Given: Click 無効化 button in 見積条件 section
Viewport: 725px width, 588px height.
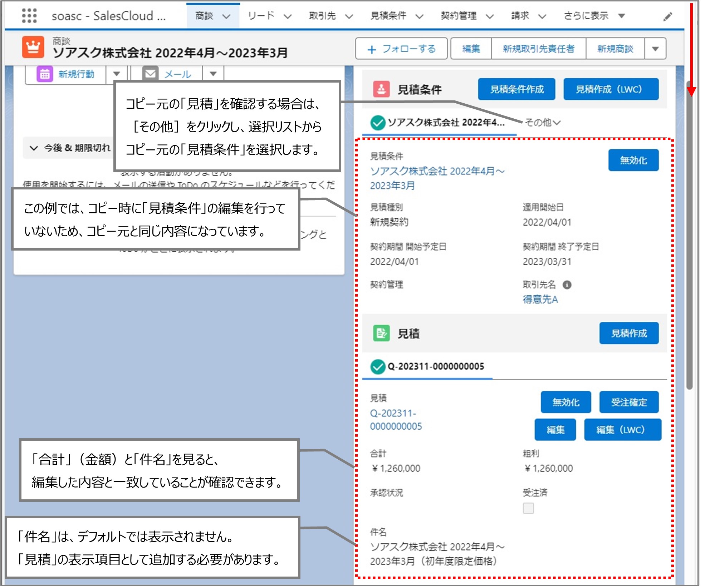Looking at the screenshot, I should tap(633, 160).
